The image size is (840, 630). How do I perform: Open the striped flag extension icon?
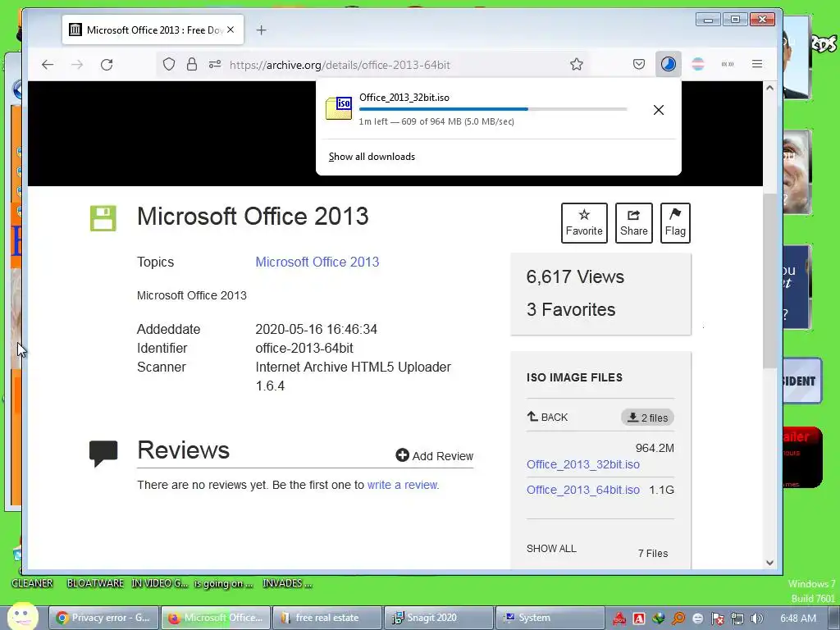click(x=698, y=65)
